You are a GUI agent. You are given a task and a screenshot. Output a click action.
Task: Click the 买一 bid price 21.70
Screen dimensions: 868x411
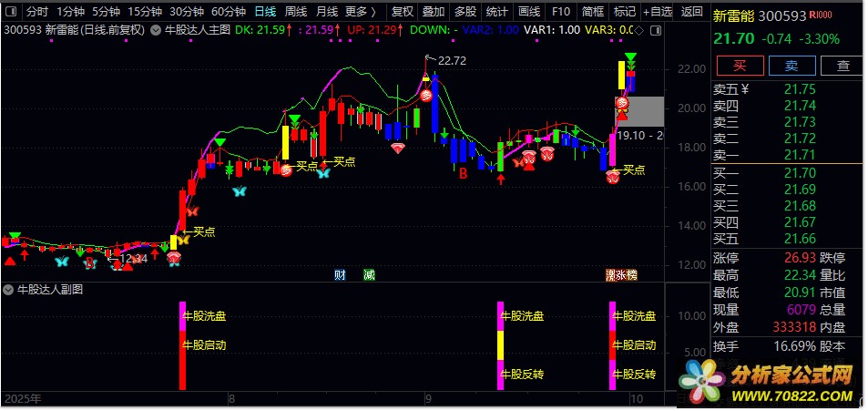[800, 173]
